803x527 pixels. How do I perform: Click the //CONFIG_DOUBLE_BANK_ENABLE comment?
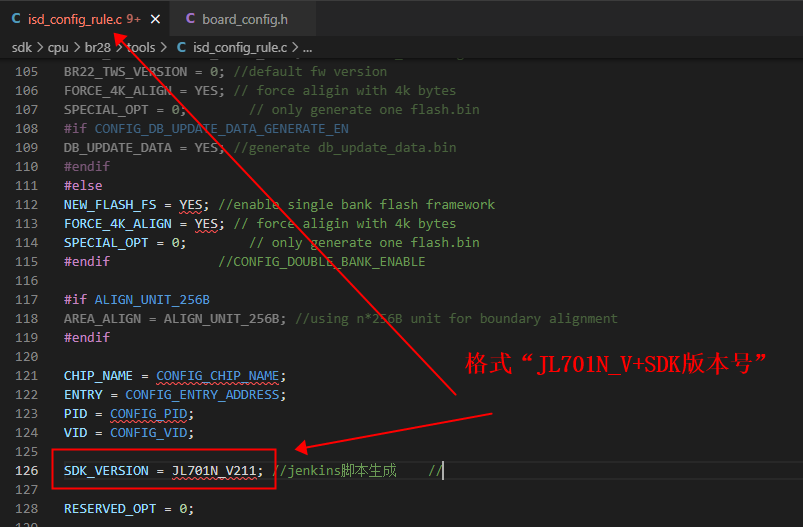pyautogui.click(x=322, y=262)
